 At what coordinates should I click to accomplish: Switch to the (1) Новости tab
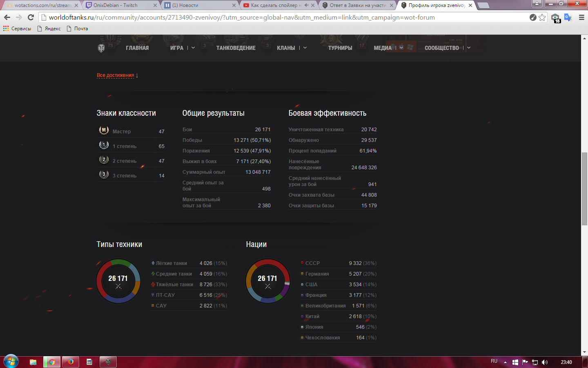pos(199,5)
